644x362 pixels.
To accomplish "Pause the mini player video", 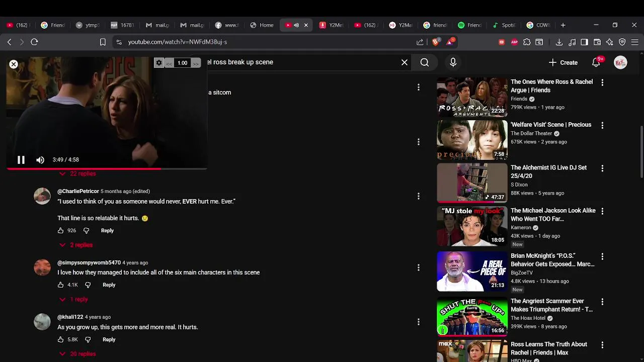I will coord(21,160).
